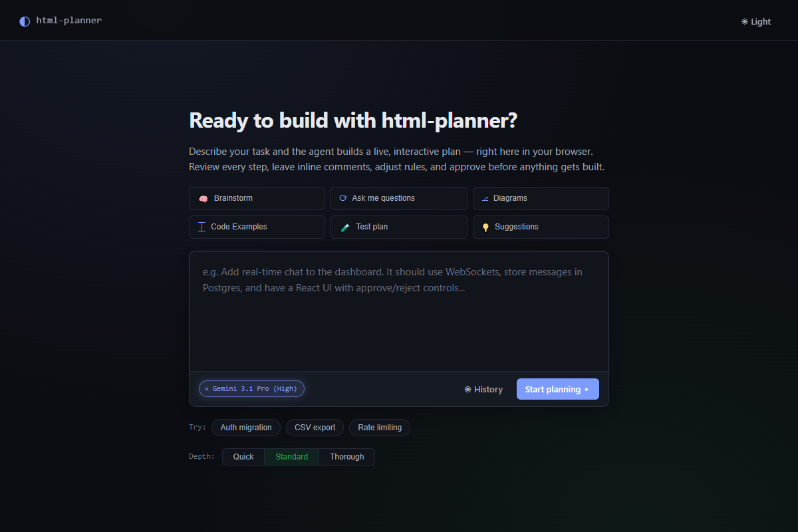Open the Gemini 3.1 Pro model selector

(x=251, y=388)
